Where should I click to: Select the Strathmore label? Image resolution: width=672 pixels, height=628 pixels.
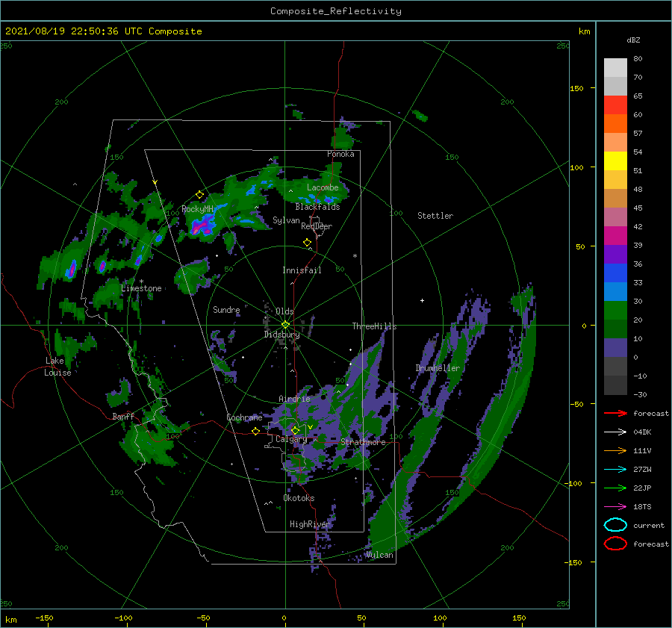[x=363, y=442]
